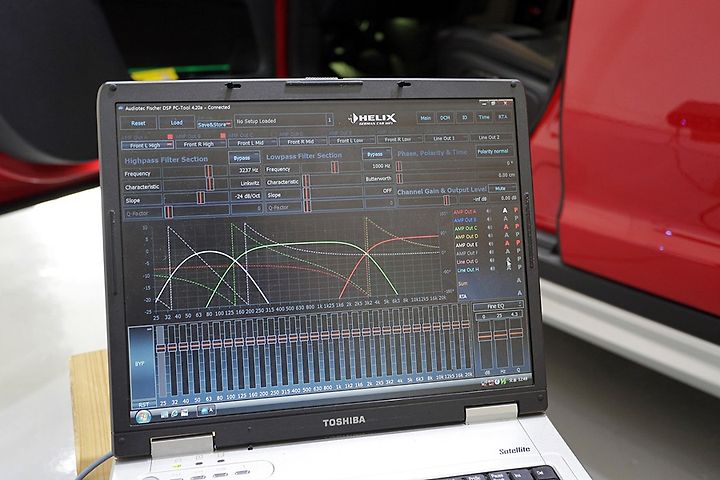
Task: Toggle amplitude A for RTA row
Action: [x=520, y=293]
